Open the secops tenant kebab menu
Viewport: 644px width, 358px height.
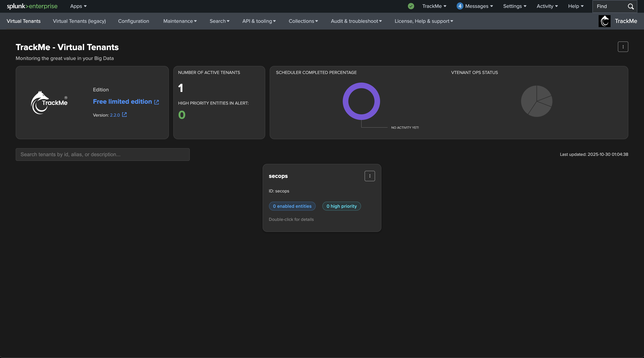click(x=369, y=176)
